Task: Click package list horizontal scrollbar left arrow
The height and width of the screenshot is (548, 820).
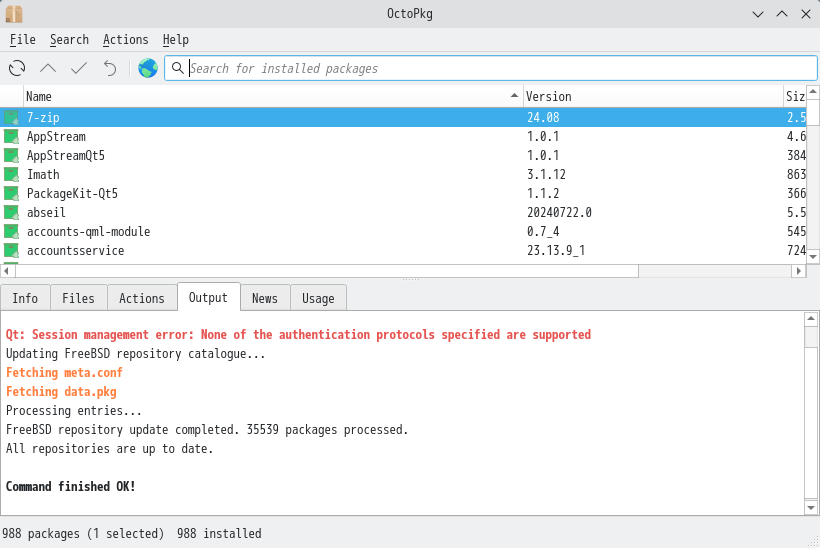Action: pos(7,271)
